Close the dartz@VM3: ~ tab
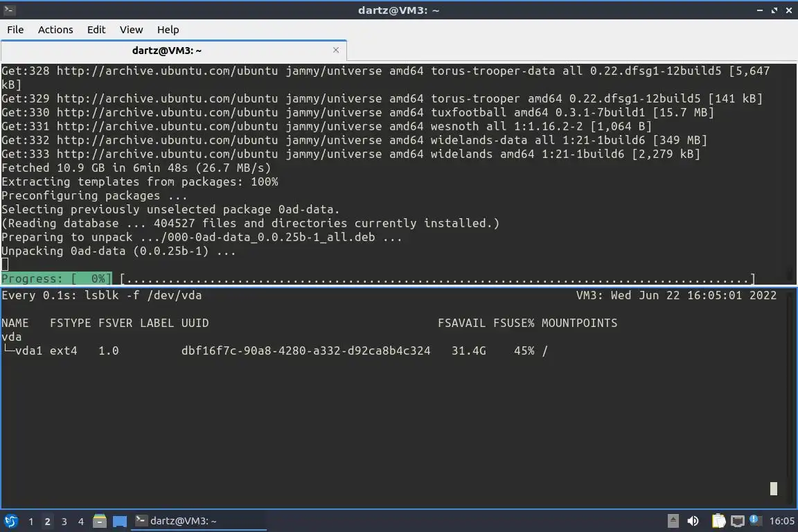This screenshot has height=532, width=798. pos(336,50)
